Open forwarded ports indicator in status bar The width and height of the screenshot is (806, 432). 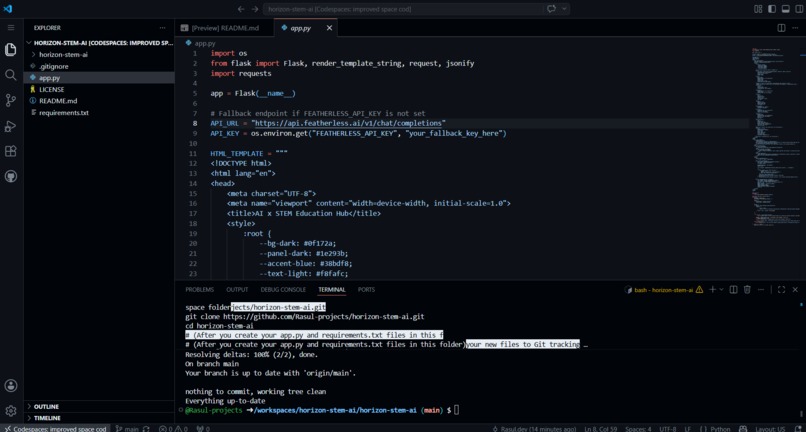click(x=203, y=428)
